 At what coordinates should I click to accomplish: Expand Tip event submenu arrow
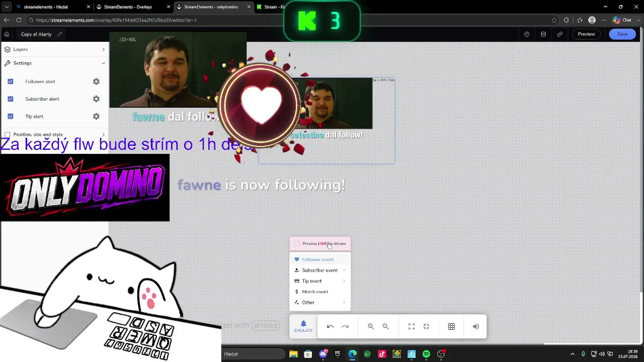(x=344, y=281)
